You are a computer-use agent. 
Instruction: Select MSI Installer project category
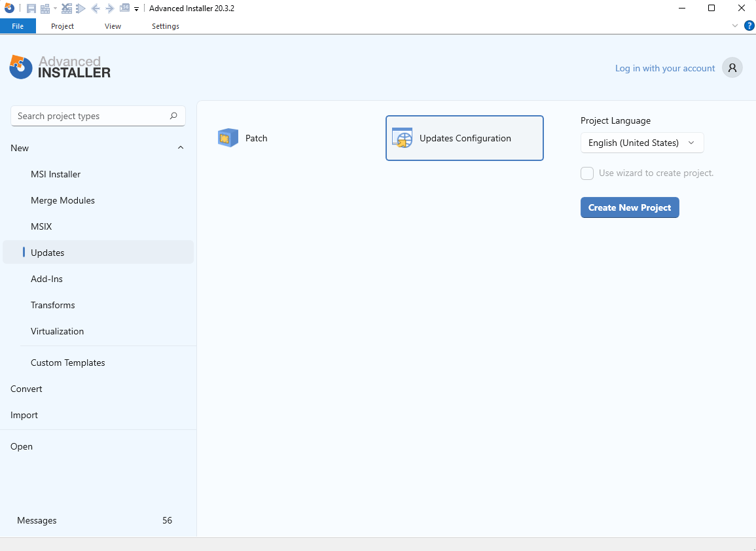[98, 174]
